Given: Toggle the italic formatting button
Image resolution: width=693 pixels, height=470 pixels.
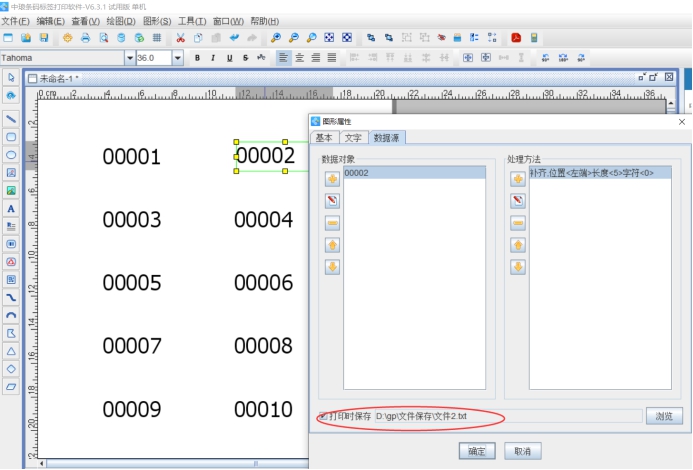Looking at the screenshot, I should 213,58.
